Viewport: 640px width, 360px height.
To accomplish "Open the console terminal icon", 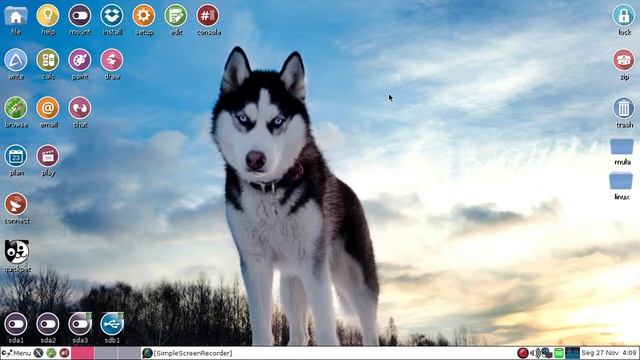I will pyautogui.click(x=208, y=16).
